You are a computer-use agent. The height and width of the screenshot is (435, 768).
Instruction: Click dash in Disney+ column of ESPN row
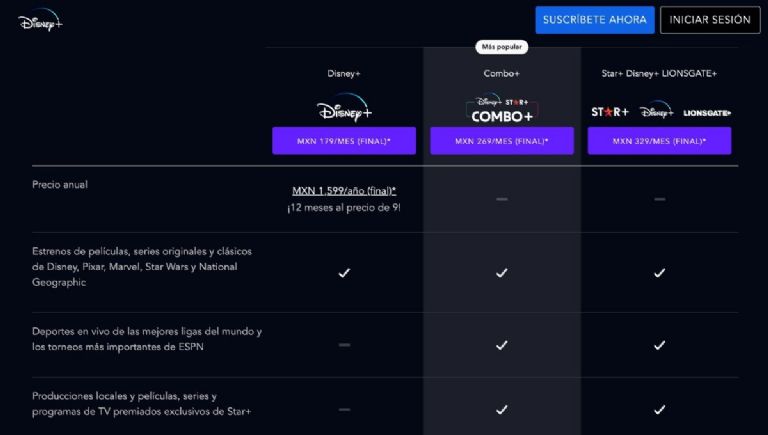point(344,345)
